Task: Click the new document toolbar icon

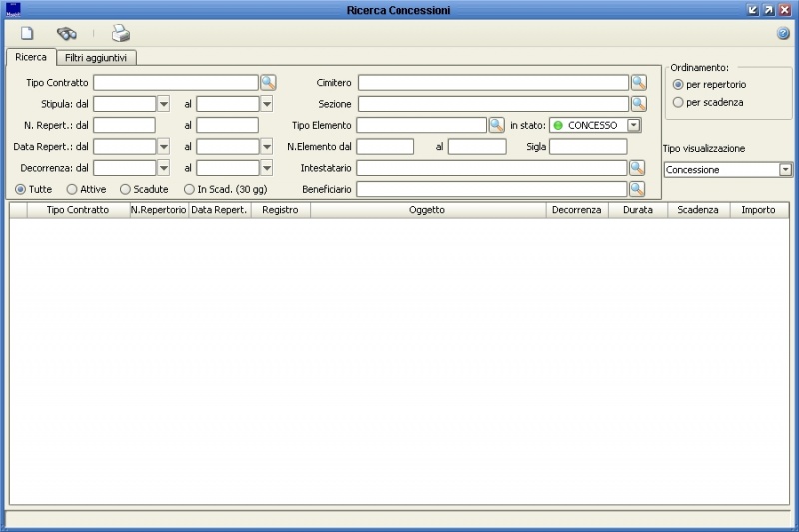Action: pyautogui.click(x=27, y=33)
